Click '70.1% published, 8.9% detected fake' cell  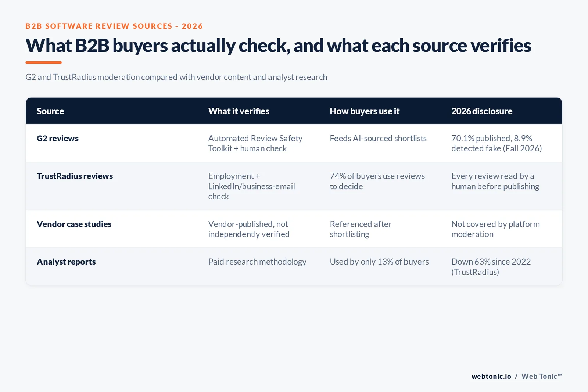click(496, 143)
